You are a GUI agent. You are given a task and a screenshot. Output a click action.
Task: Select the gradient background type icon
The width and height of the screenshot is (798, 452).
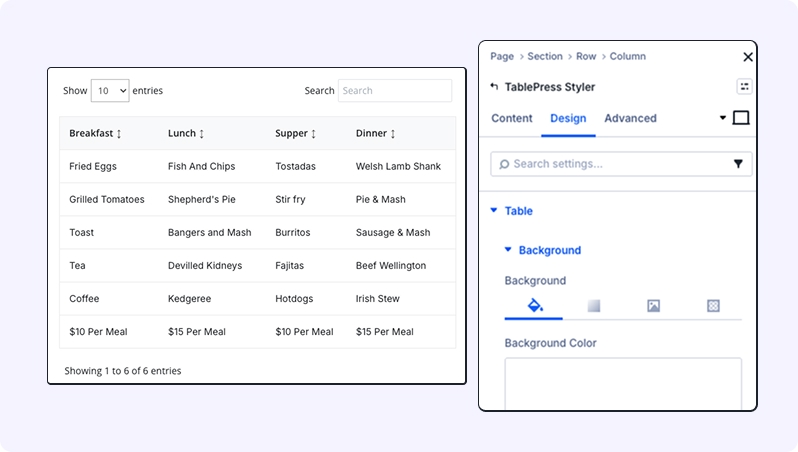click(593, 306)
